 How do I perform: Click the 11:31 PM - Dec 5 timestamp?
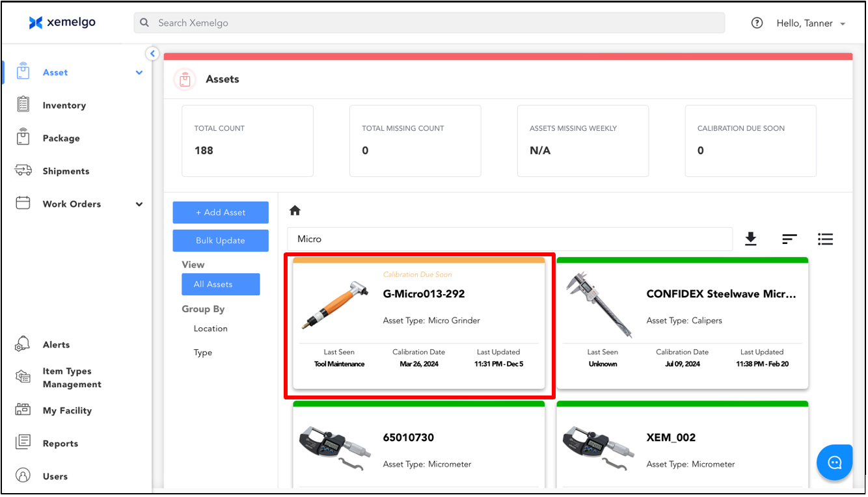point(498,364)
